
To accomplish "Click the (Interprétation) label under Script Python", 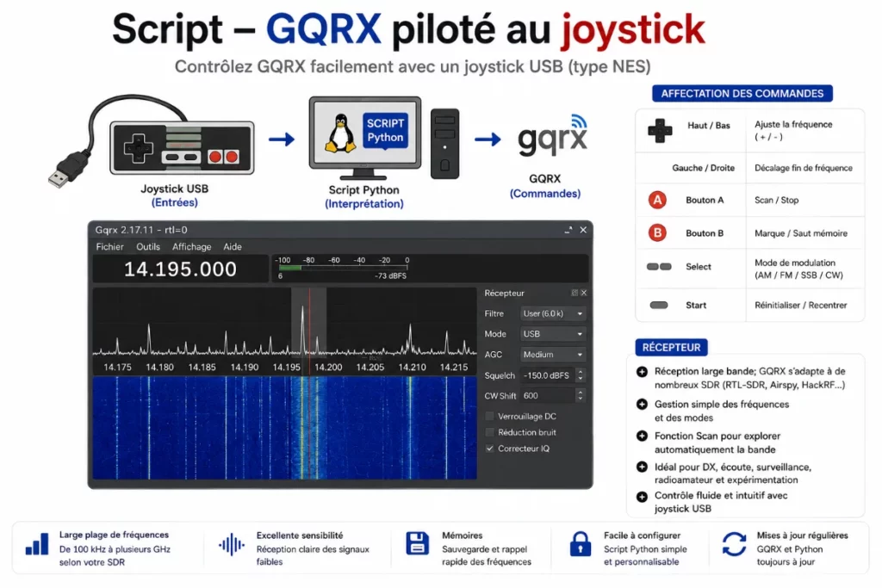I will [x=364, y=204].
